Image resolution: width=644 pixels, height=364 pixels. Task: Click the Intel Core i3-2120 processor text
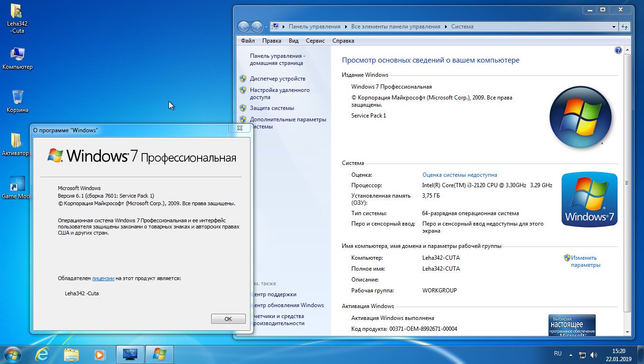pyautogui.click(x=487, y=185)
